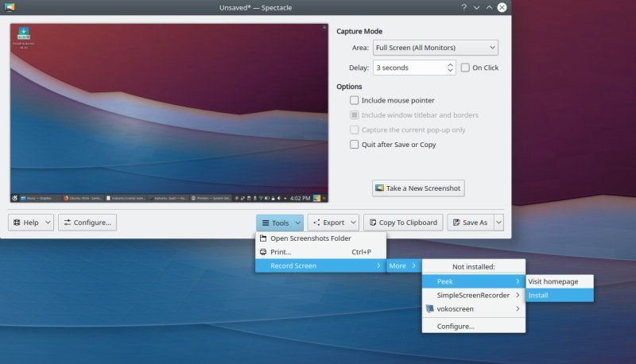Enable the On Click checkbox
636x364 pixels.
coord(466,68)
